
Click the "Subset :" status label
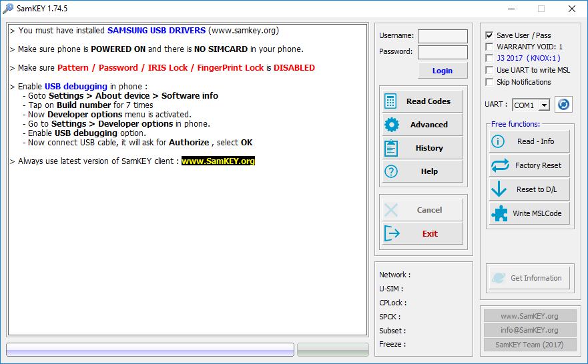click(392, 331)
